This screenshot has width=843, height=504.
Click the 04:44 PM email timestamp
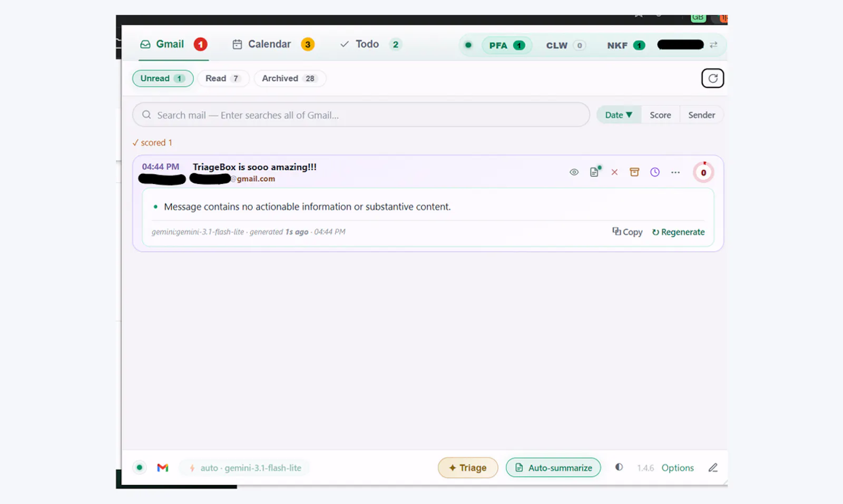tap(160, 167)
